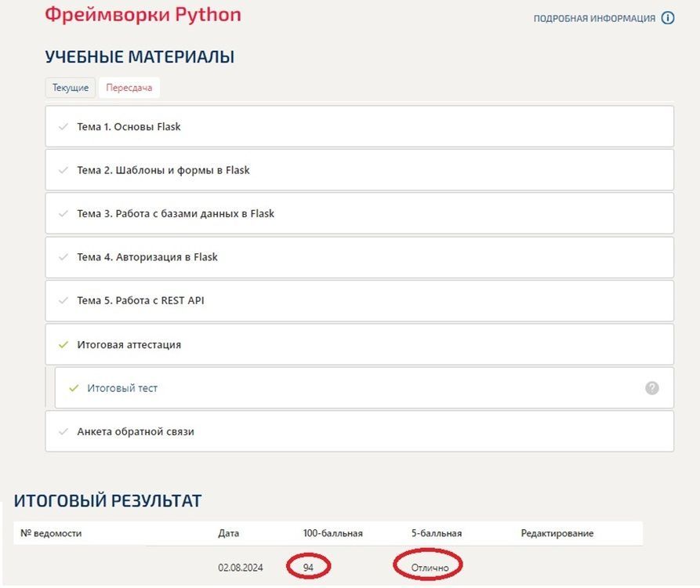Click the checkmark by Анкета обратной связи

(x=63, y=431)
